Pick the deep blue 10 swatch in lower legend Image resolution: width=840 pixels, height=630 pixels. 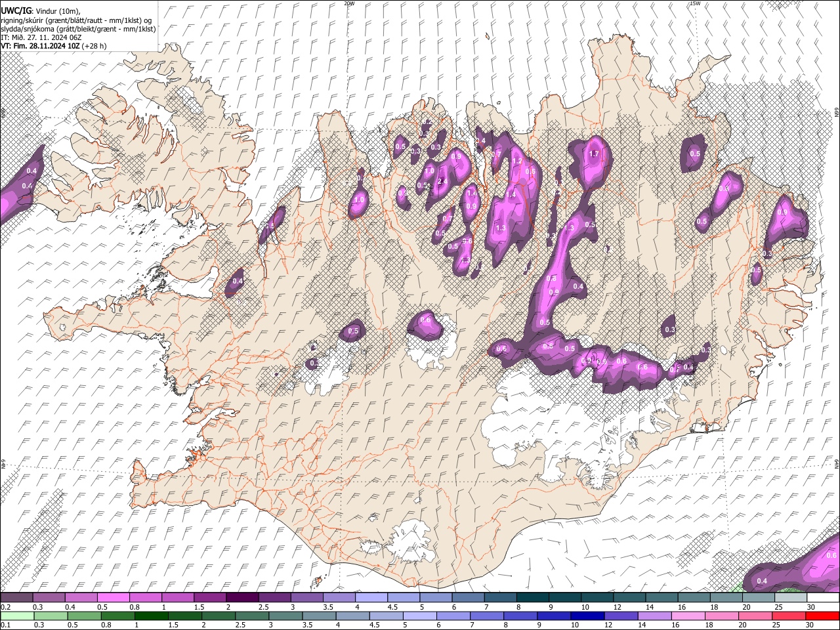(x=586, y=616)
